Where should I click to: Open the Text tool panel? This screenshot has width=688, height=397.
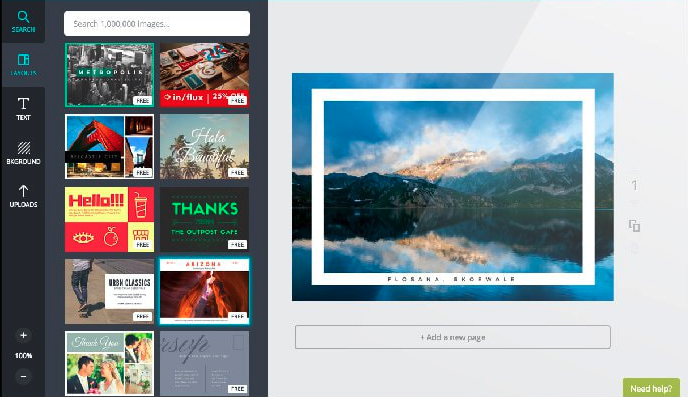(x=23, y=108)
